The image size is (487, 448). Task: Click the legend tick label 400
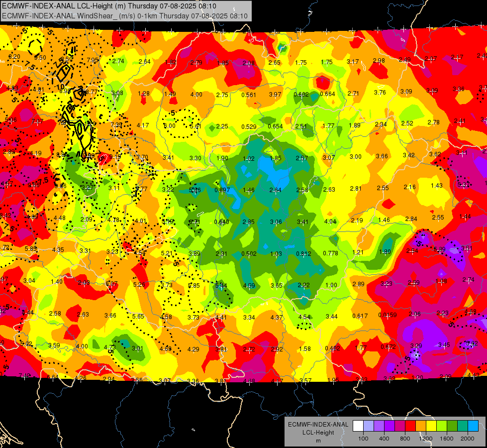click(384, 439)
